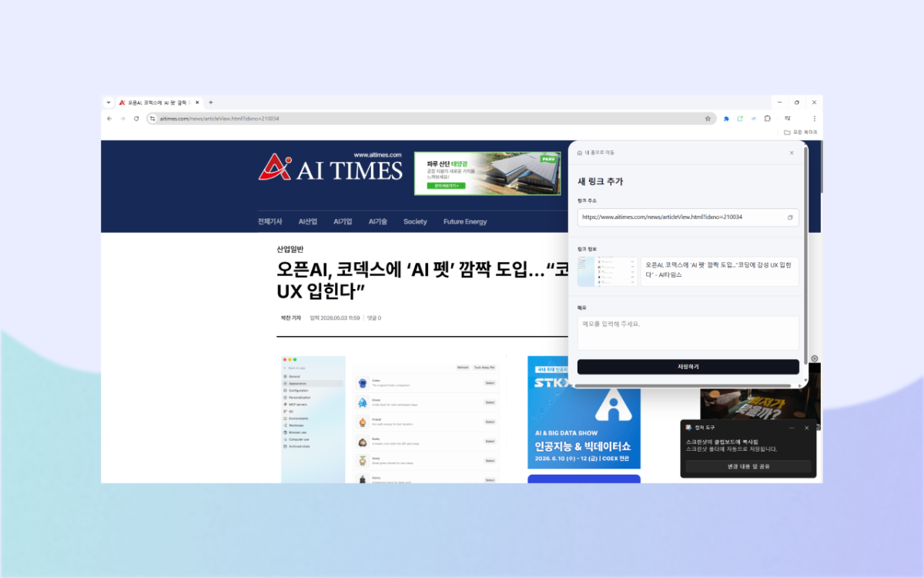Click the 캡처 도구 app icon
Image resolution: width=924 pixels, height=578 pixels.
688,427
